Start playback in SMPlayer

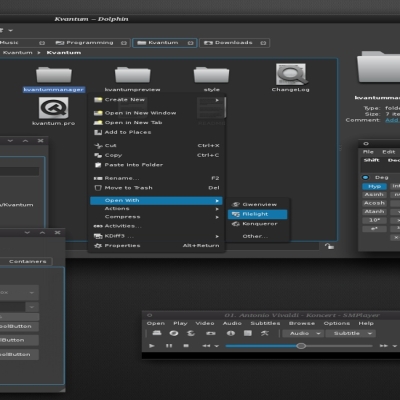coord(152,346)
